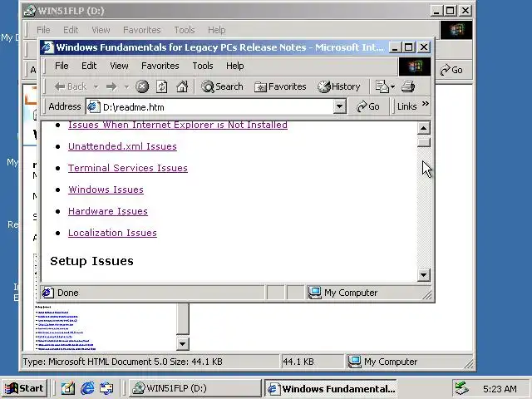Open Tools menu in WIN51FLP window
This screenshot has height=399, width=532.
point(185,30)
